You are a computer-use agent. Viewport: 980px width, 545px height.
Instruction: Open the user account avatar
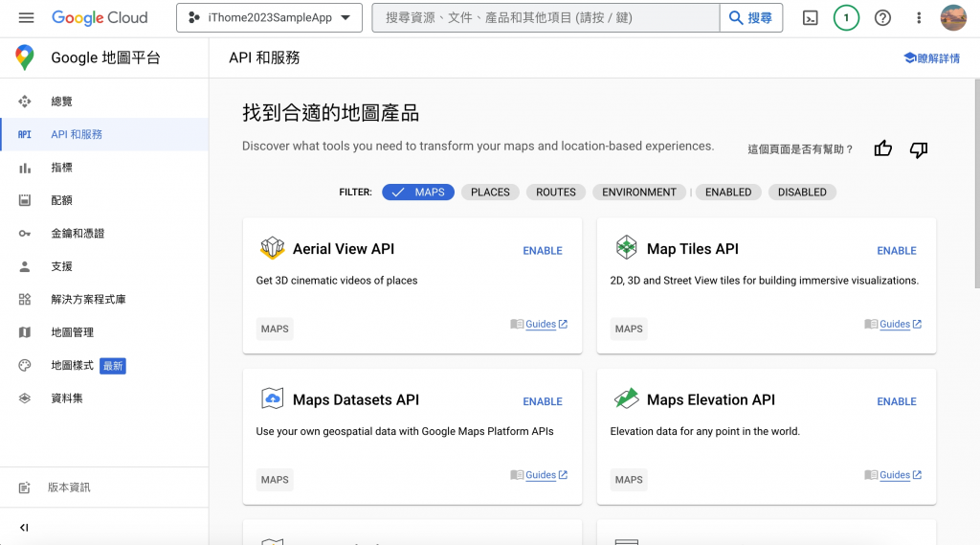click(953, 17)
